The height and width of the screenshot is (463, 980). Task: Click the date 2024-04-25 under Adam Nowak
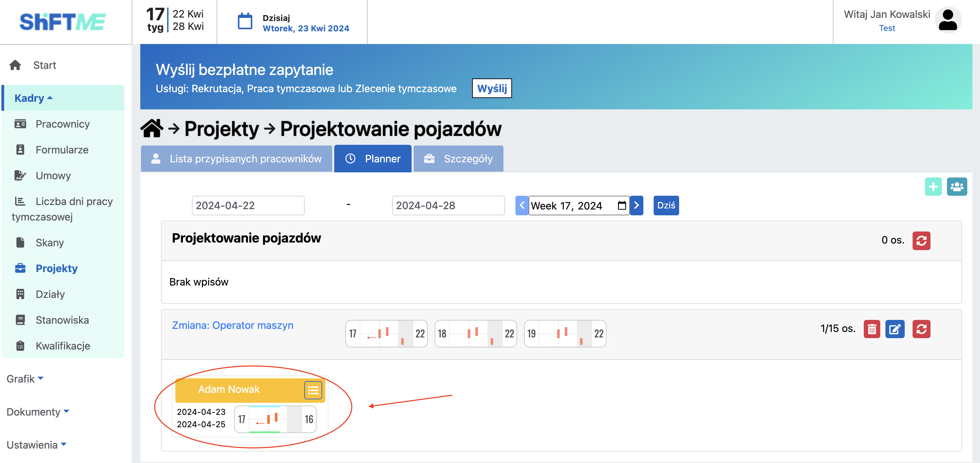click(201, 424)
